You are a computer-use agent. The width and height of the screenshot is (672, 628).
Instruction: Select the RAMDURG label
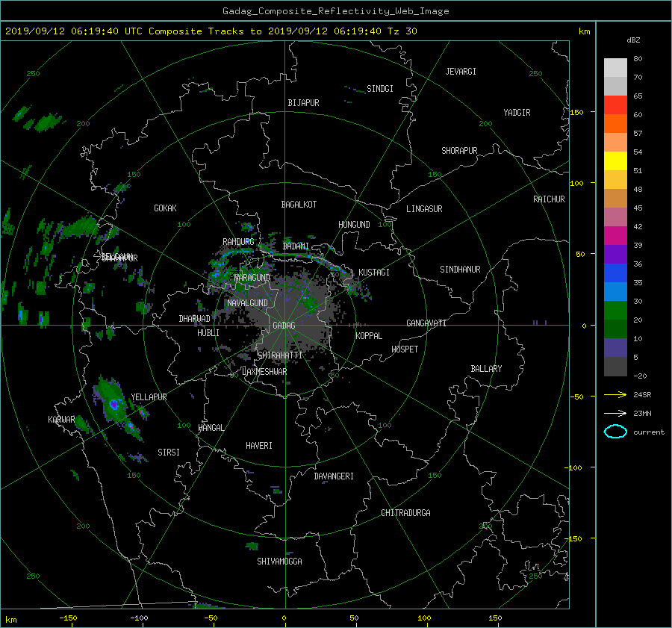pos(238,242)
